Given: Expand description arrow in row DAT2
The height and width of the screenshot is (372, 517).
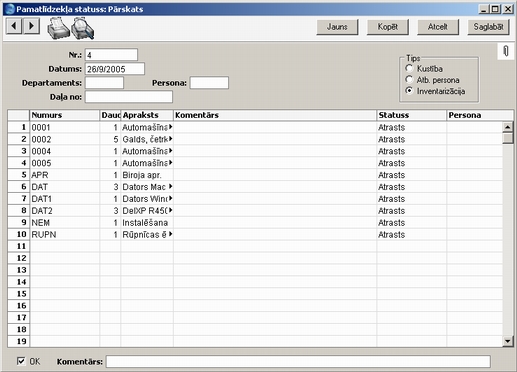Looking at the screenshot, I should tap(170, 210).
